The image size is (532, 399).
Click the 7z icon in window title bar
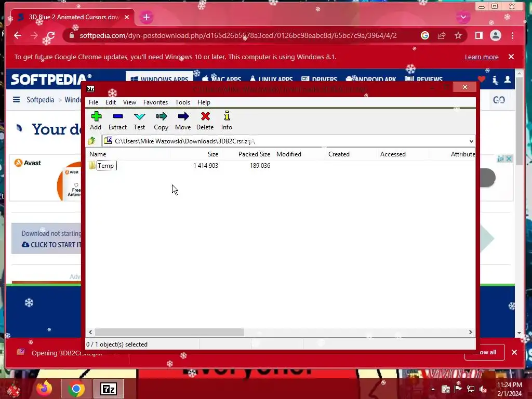tap(90, 89)
